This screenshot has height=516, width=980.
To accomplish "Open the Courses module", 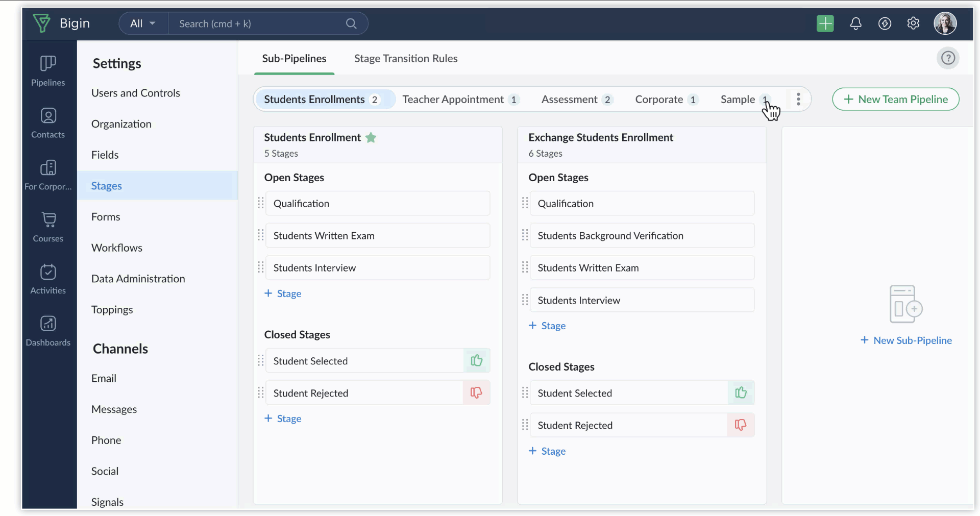I will pyautogui.click(x=48, y=227).
